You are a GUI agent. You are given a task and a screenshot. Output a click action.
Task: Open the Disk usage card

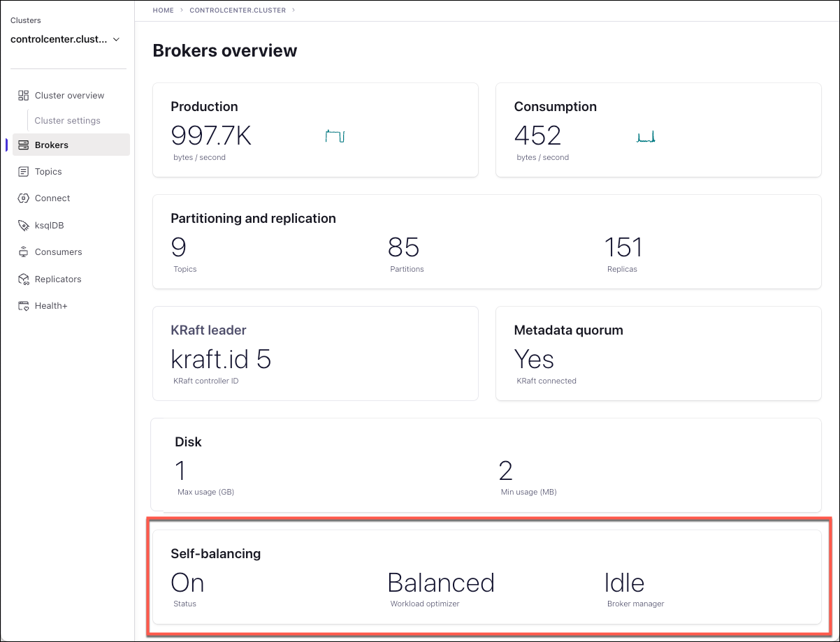coord(486,465)
